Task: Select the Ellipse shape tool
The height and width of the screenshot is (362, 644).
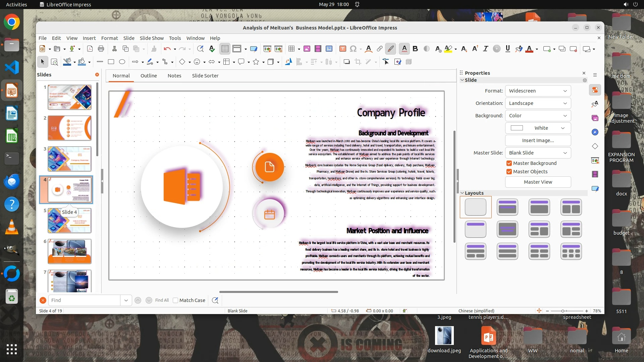Action: pyautogui.click(x=122, y=62)
